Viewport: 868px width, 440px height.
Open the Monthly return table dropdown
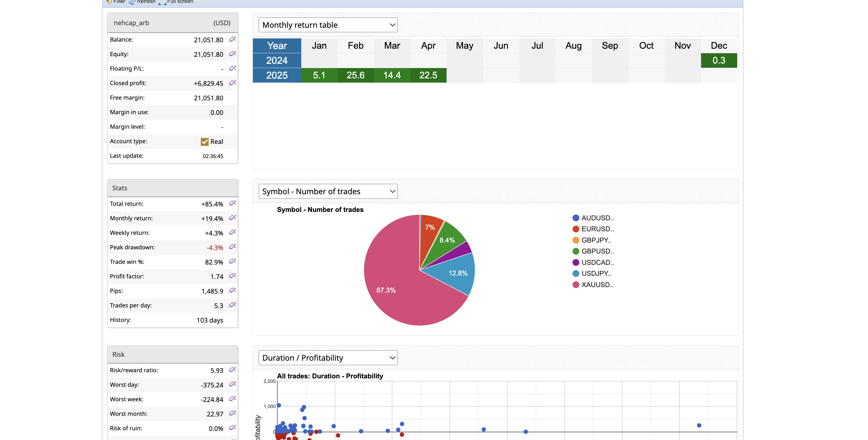[x=328, y=25]
